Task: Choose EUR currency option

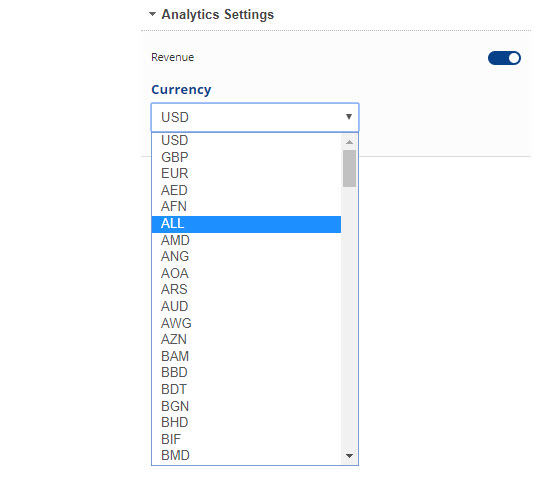Action: 246,173
